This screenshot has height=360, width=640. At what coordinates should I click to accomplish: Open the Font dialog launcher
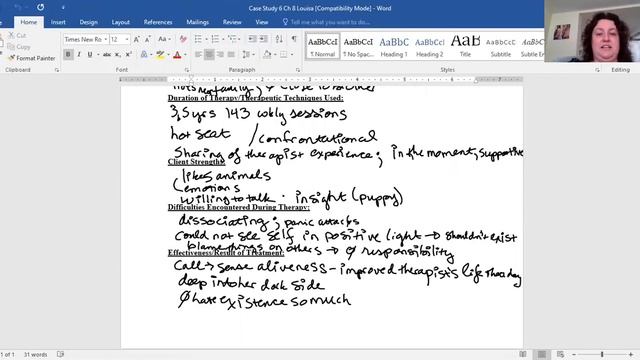[187, 70]
